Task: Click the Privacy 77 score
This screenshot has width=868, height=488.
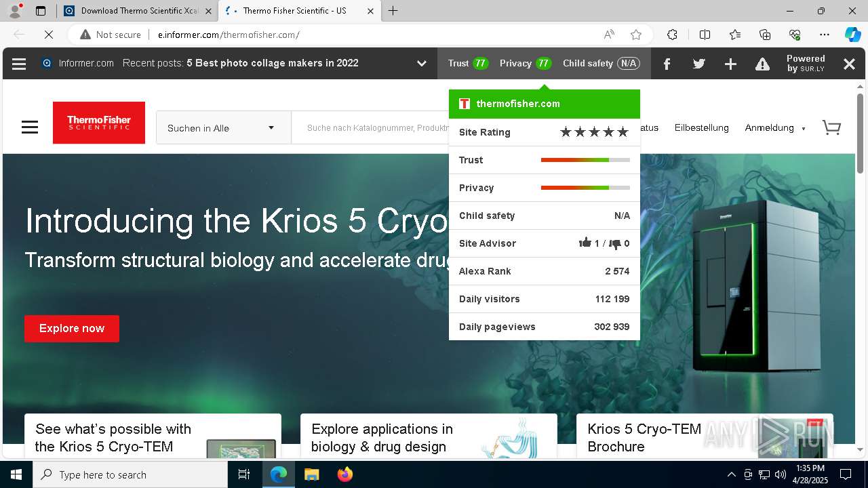Action: [x=525, y=63]
